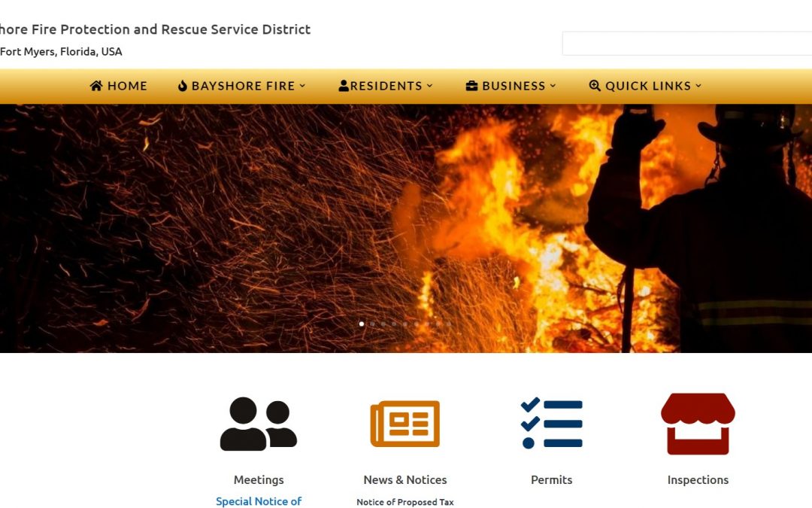
Task: Open the Special Notice link under Meetings
Action: pyautogui.click(x=259, y=501)
